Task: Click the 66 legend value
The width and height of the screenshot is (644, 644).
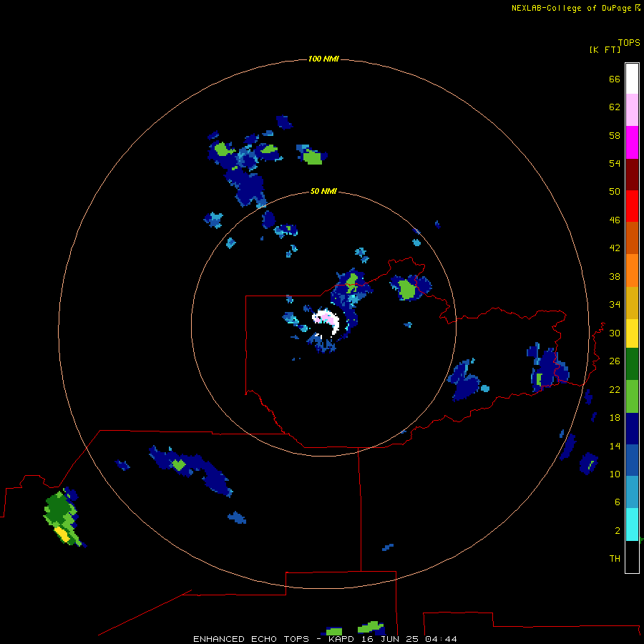Action: coord(615,79)
